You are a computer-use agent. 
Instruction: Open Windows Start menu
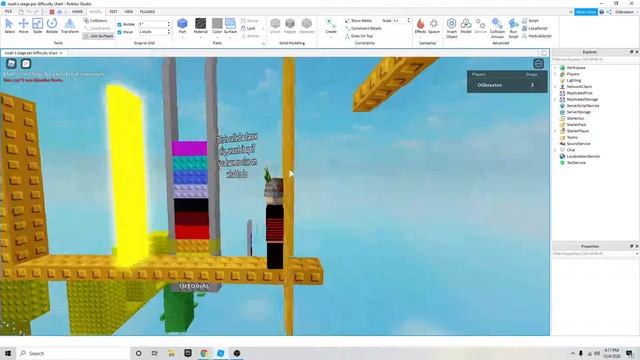tap(8, 353)
